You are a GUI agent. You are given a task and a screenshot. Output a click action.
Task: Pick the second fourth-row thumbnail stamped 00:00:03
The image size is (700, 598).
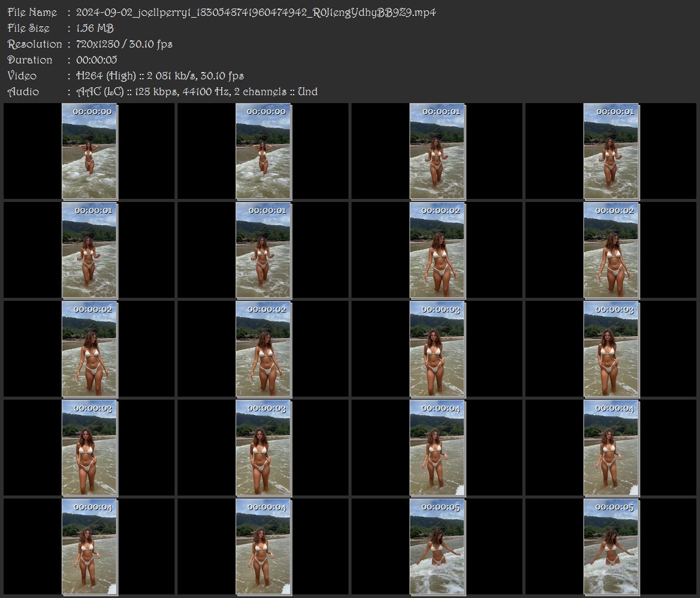pyautogui.click(x=264, y=448)
